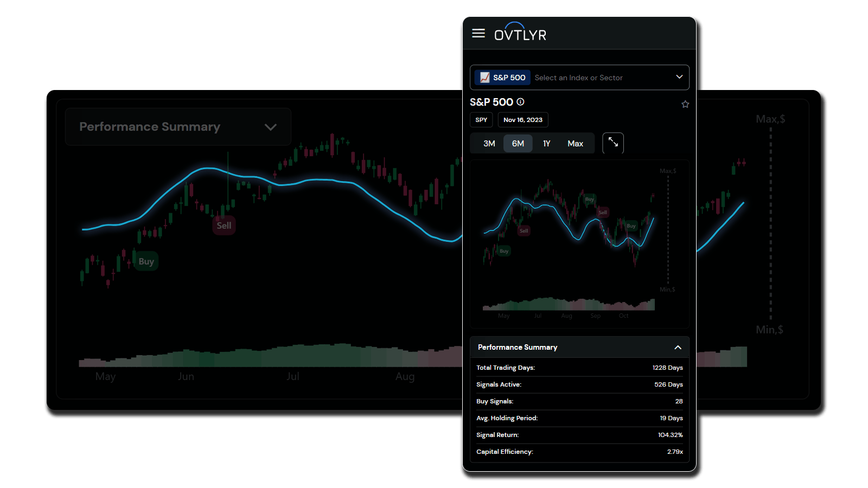Click the SPY ticker button
Screen dimensions: 868x488
click(481, 120)
